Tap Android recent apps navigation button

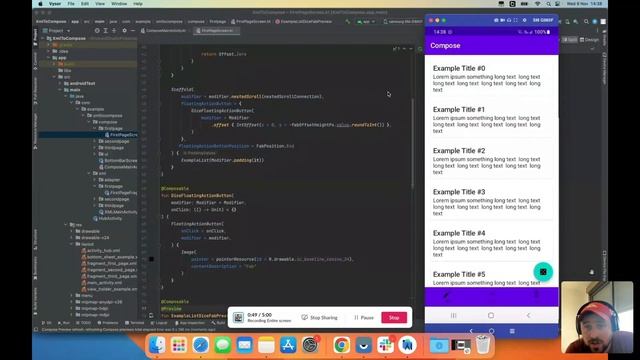pos(453,316)
